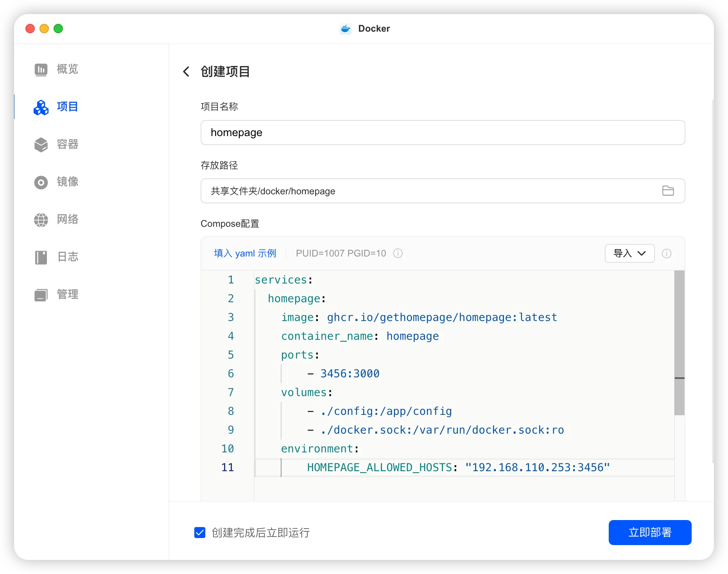The width and height of the screenshot is (728, 574).
Task: Click the 概览 overview chart icon
Action: click(41, 70)
